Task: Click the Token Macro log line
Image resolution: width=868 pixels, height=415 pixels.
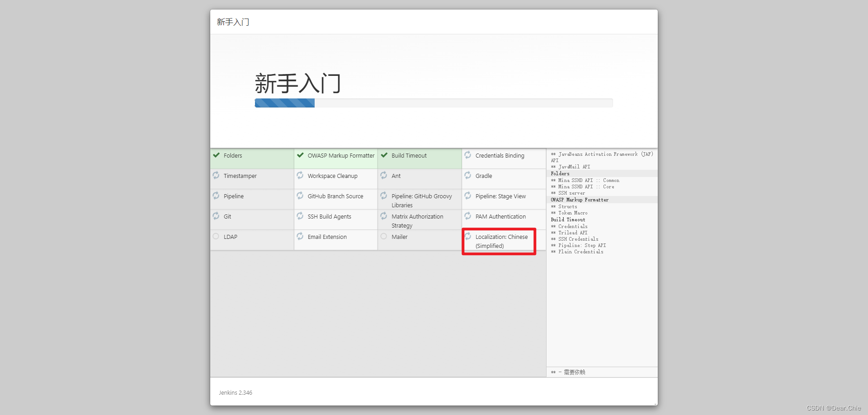Action: click(569, 213)
